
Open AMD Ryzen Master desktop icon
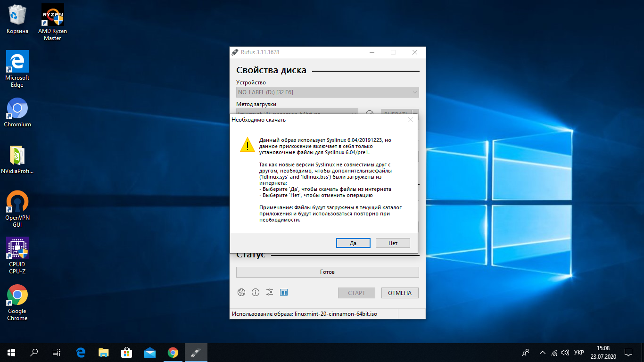pyautogui.click(x=53, y=22)
